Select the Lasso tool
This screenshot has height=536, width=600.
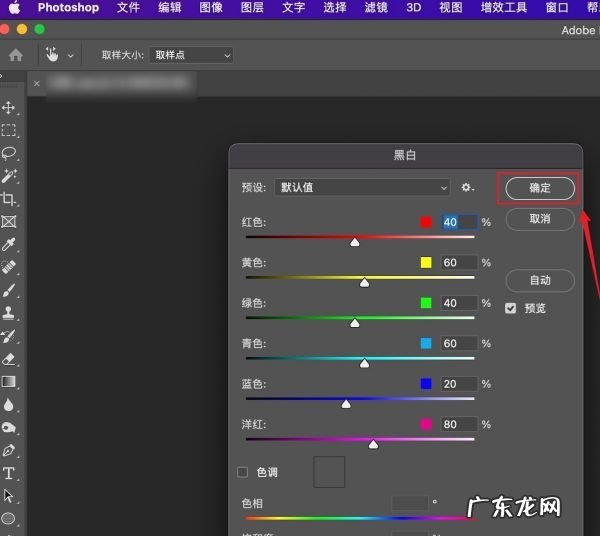(x=9, y=153)
